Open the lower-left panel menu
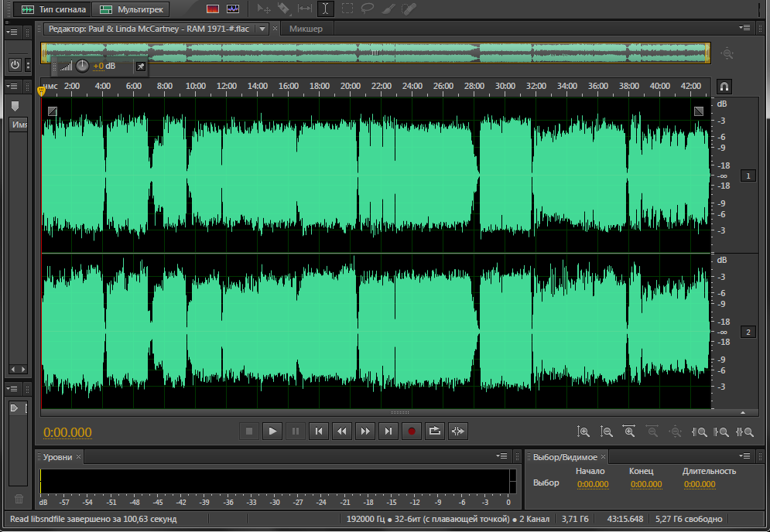 [12, 389]
